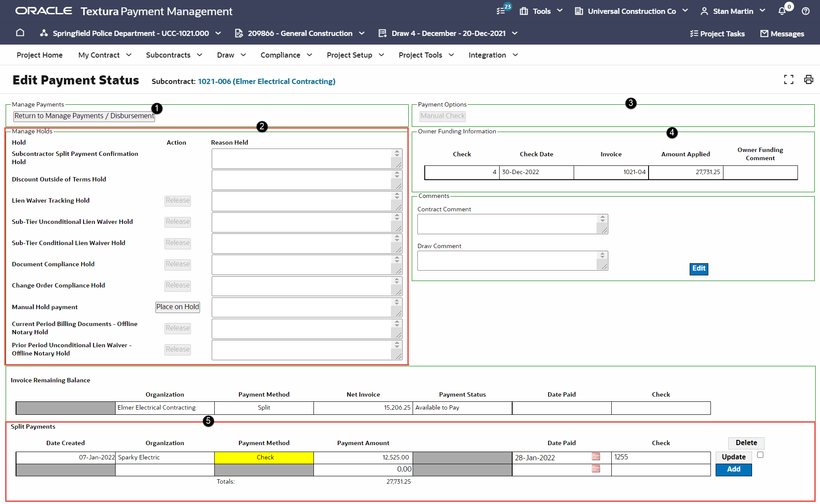Open Springfield Police Department project selector

(x=130, y=33)
